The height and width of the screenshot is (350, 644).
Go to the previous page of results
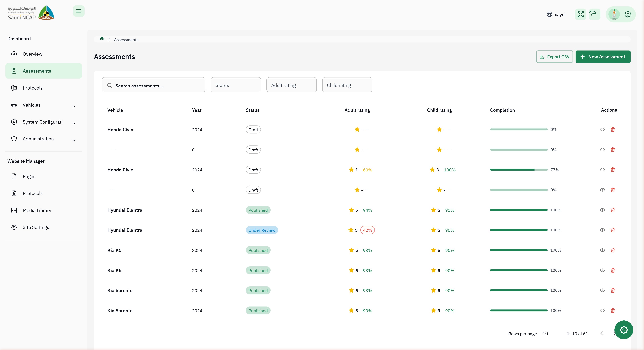[602, 334]
